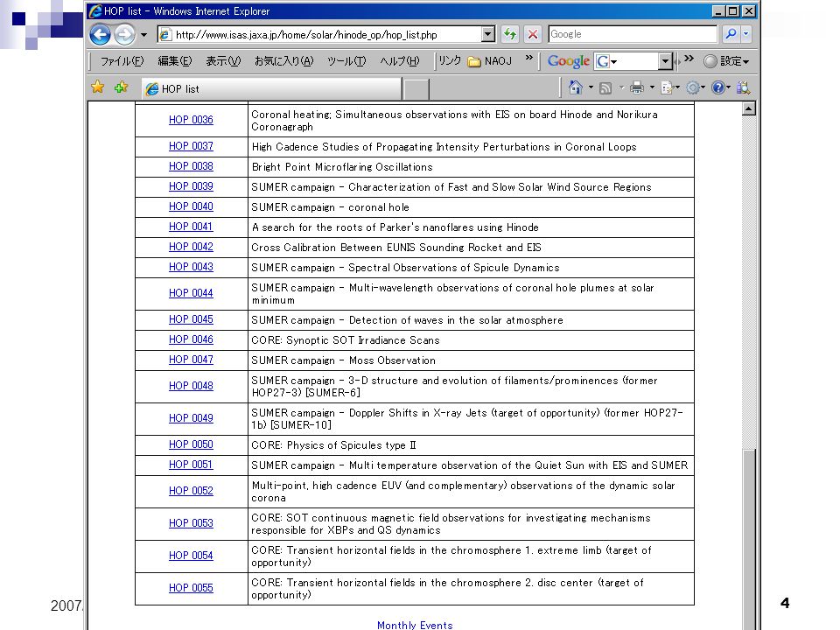This screenshot has height=630, width=840.
Task: Click the Add to Favorites icon
Action: (121, 87)
